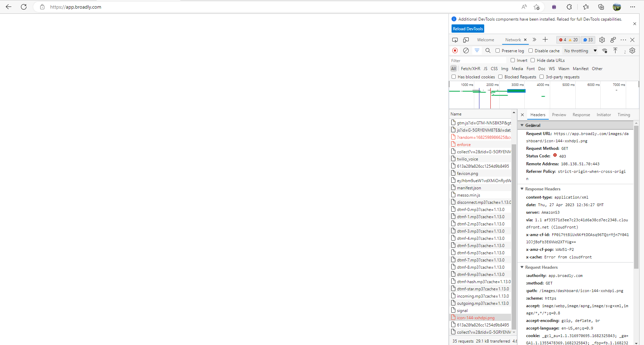Image resolution: width=644 pixels, height=345 pixels.
Task: Open the No throttling dropdown
Action: [580, 51]
